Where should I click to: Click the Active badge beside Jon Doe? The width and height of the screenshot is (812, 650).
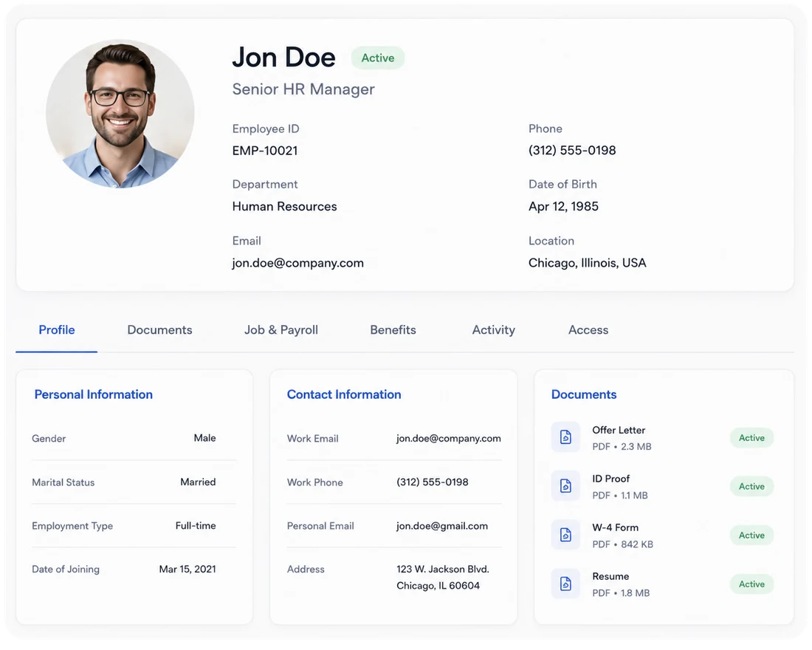pyautogui.click(x=377, y=58)
